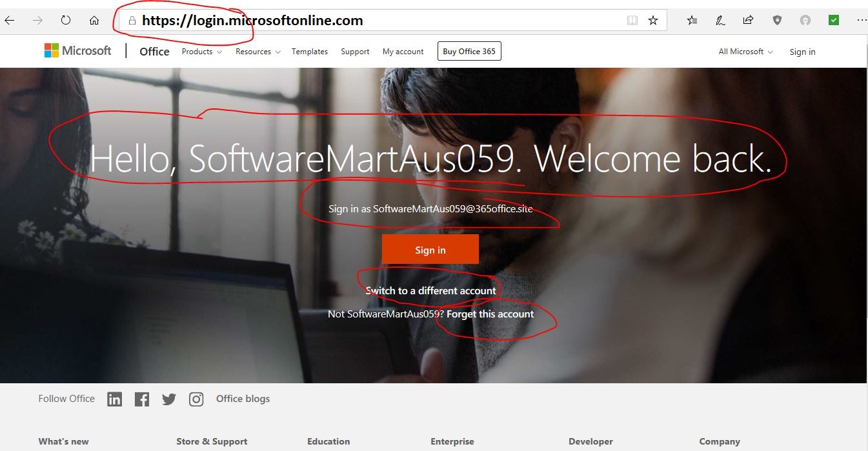Click Sign in in the header

click(802, 52)
